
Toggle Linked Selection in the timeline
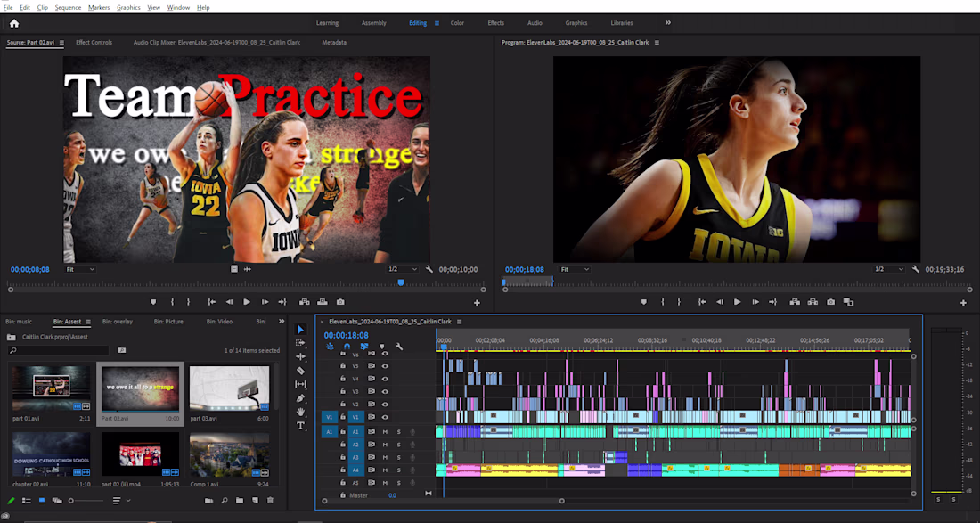pyautogui.click(x=364, y=347)
